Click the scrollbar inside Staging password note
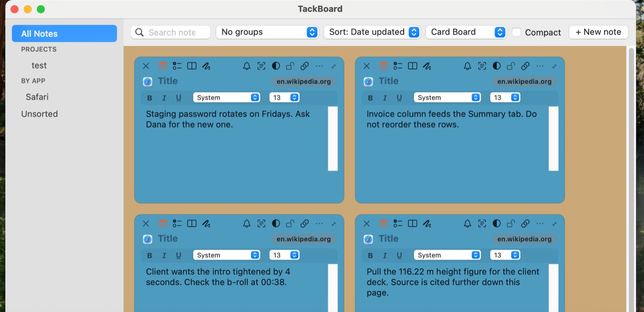644x312 pixels. point(333,139)
